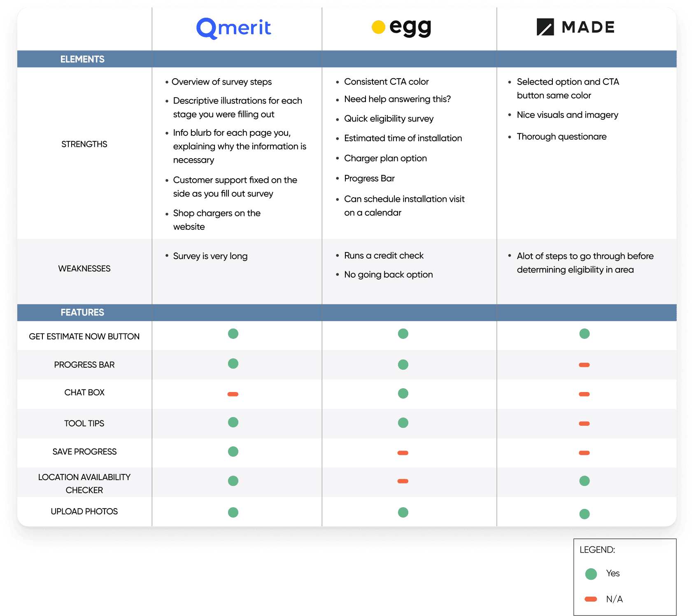The width and height of the screenshot is (694, 616).
Task: Click the UPLOAD PHOTOS row label
Action: click(84, 511)
